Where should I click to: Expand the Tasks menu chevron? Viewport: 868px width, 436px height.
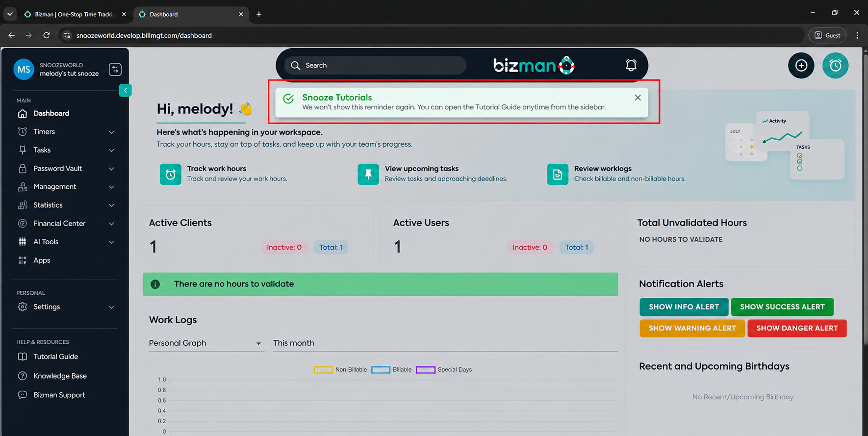(111, 150)
